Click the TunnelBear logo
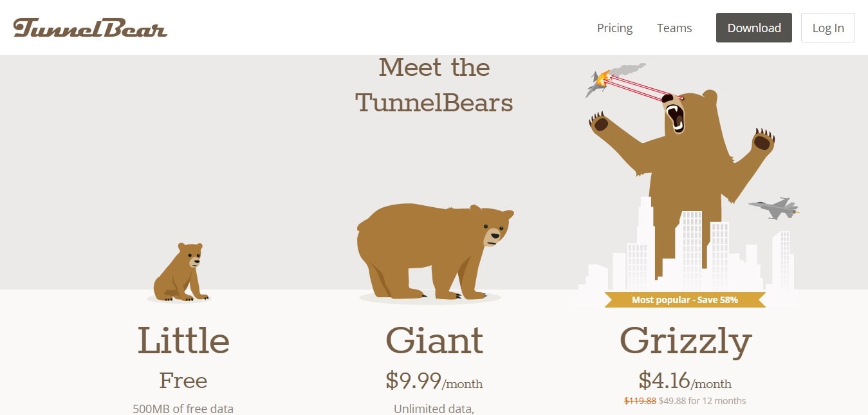The image size is (868, 415). pos(90,28)
